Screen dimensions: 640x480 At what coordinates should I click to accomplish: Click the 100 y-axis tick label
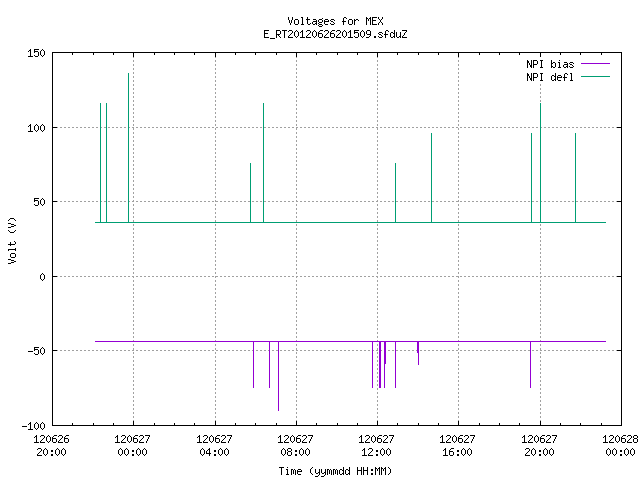[x=36, y=128]
